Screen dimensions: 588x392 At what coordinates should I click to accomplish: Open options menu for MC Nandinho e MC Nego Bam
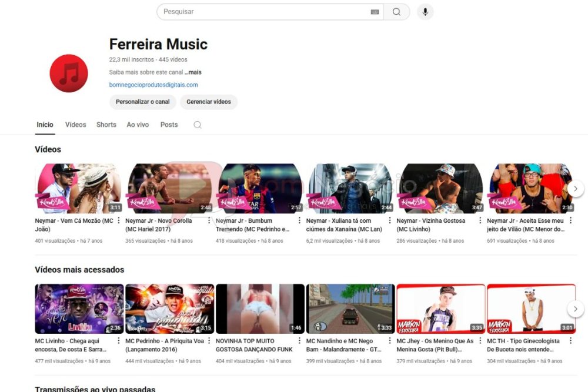coord(390,341)
